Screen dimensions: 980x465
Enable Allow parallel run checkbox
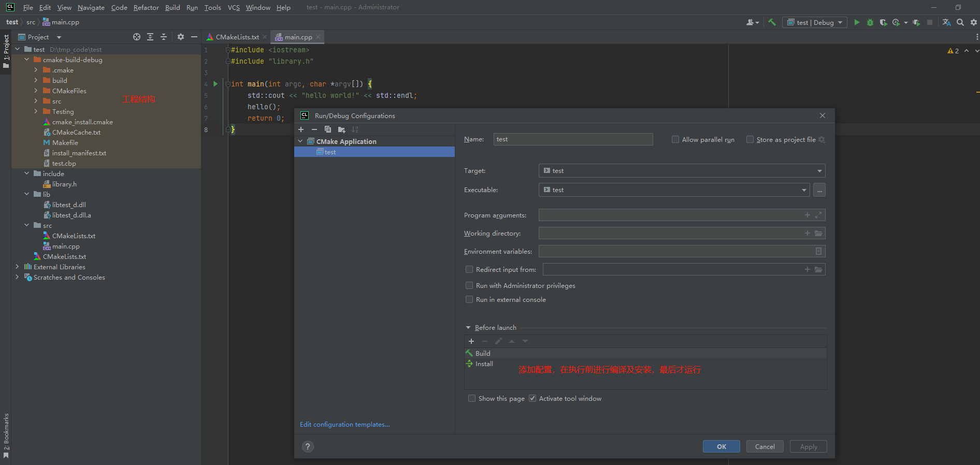[x=675, y=139]
